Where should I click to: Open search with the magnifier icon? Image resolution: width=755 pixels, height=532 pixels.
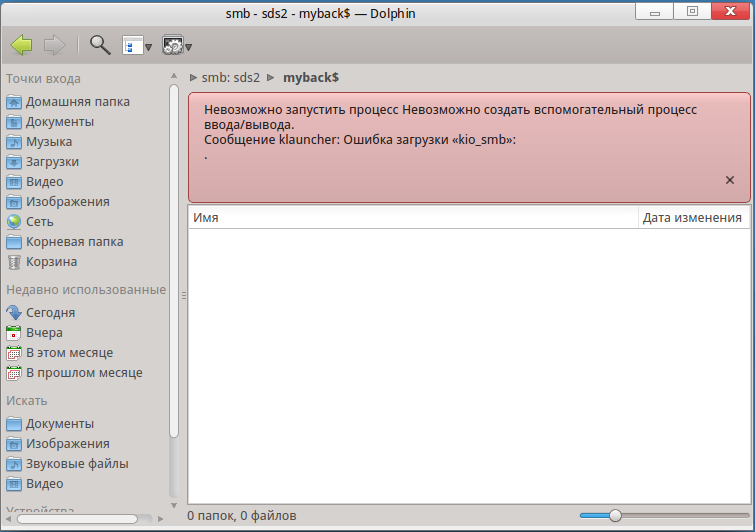pos(100,45)
